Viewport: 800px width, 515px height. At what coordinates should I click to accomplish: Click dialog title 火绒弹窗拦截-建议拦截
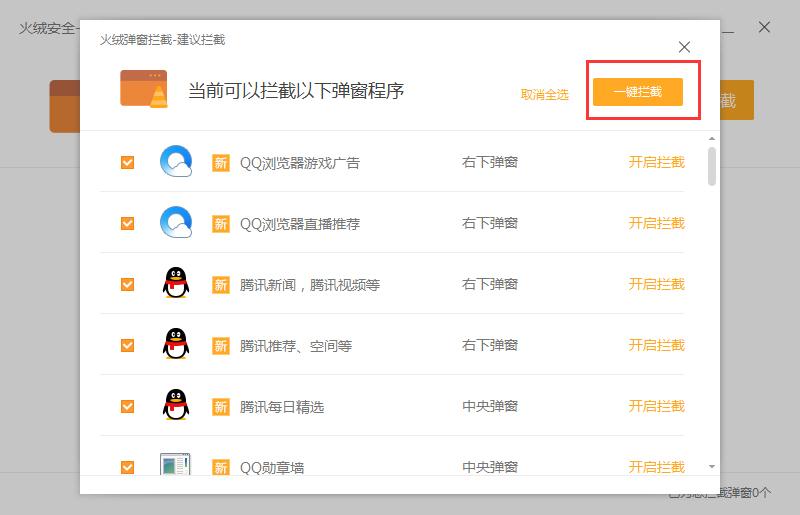(162, 40)
